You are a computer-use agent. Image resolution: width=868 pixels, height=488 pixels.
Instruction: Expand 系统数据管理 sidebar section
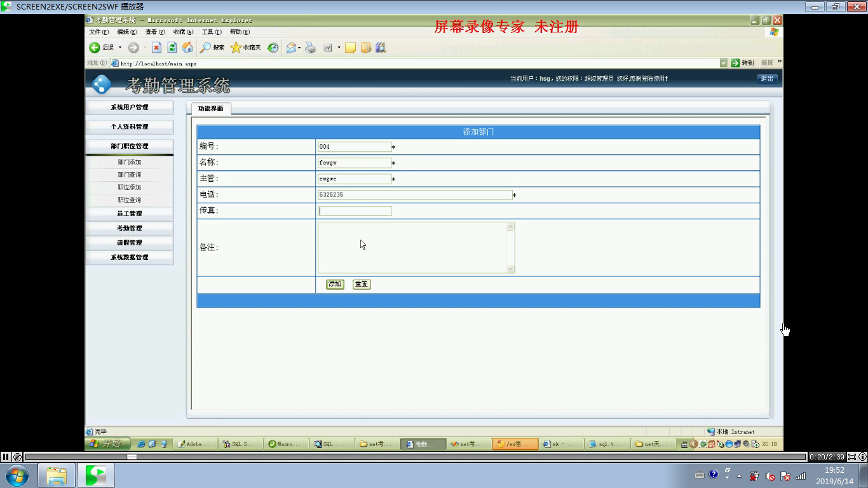click(x=130, y=257)
